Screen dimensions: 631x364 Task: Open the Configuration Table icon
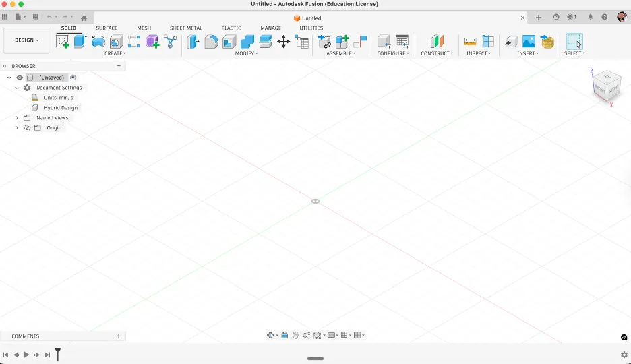[402, 41]
